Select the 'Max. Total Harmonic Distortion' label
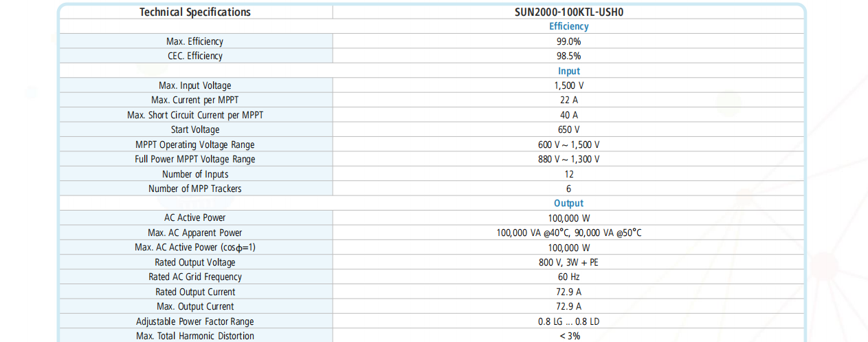Screen dimensions: 868x342 [x=195, y=336]
